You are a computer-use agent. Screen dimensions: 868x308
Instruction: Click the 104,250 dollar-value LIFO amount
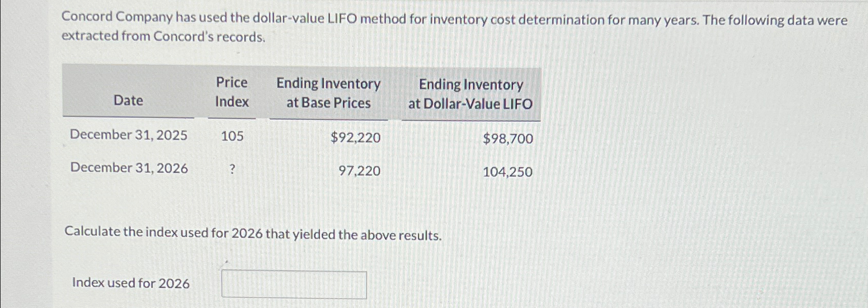coord(508,172)
